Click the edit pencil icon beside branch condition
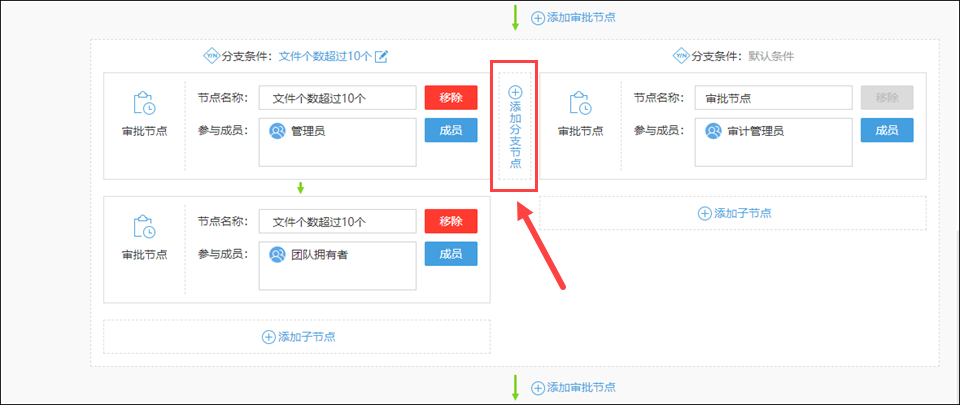960x405 pixels. point(381,56)
